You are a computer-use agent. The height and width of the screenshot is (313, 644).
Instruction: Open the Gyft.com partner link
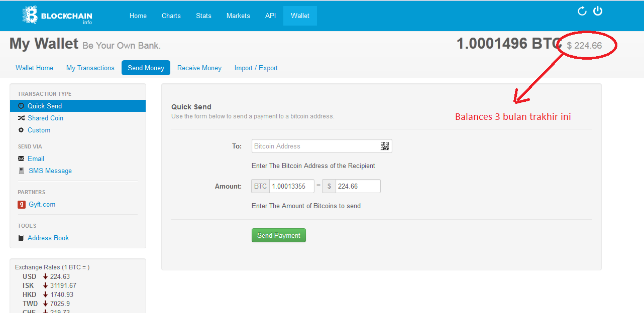[x=42, y=204]
